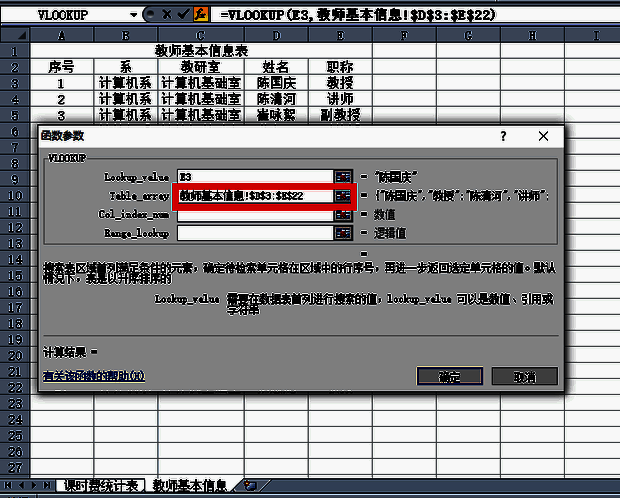
Task: Click the 取消 button in dialog
Action: (525, 377)
